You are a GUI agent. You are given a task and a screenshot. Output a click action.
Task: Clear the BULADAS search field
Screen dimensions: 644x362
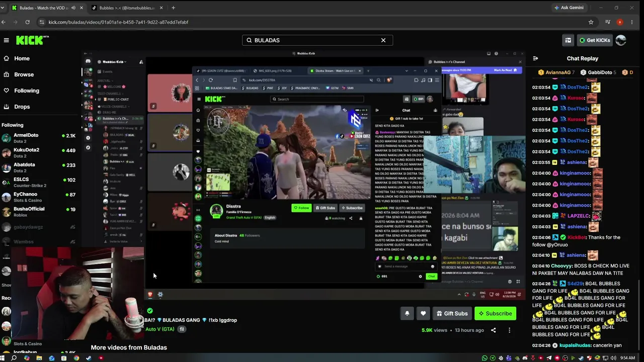(383, 40)
